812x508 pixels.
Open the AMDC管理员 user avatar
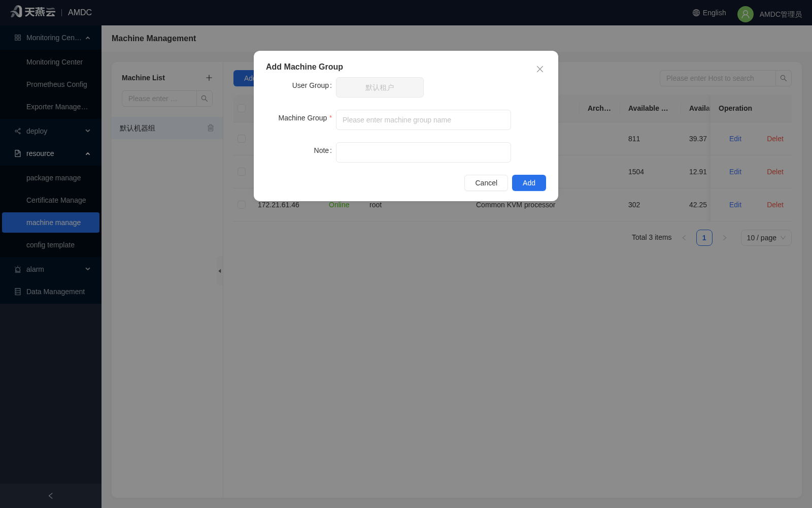pyautogui.click(x=746, y=14)
